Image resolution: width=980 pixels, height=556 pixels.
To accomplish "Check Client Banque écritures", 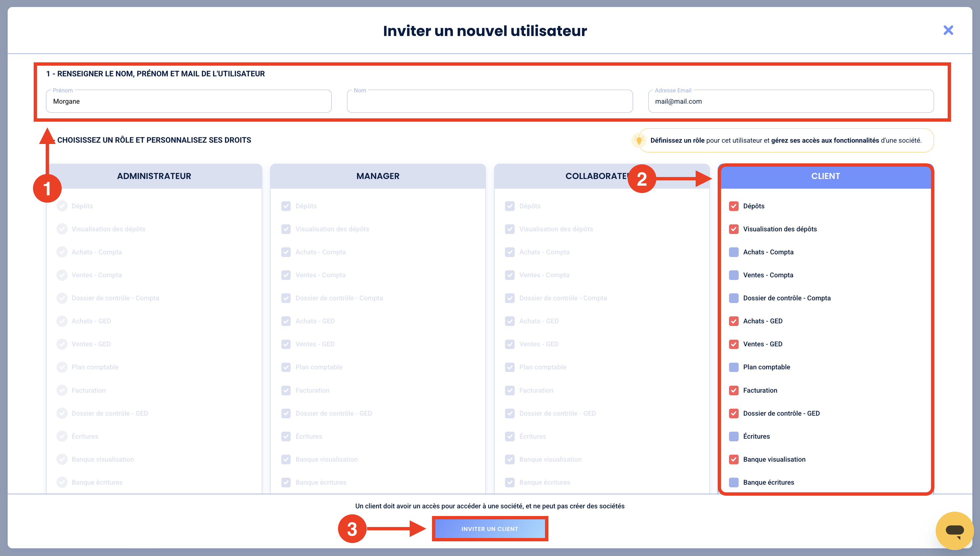I will tap(733, 483).
